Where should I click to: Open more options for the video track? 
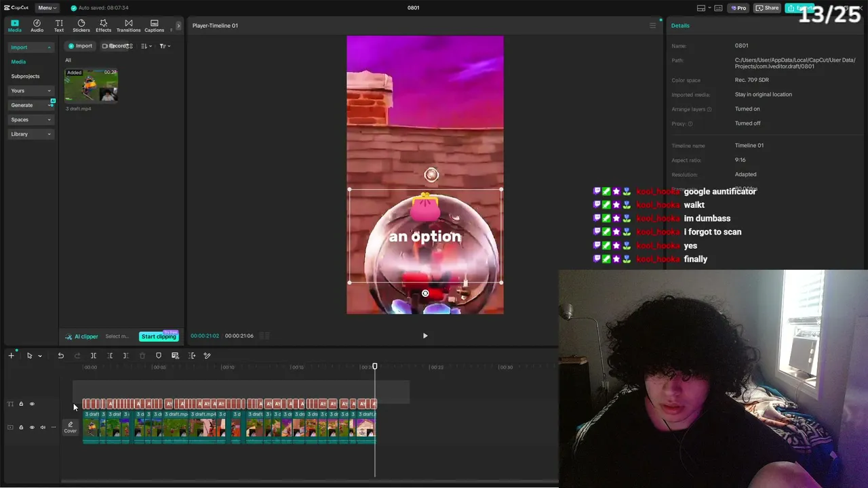[54, 428]
